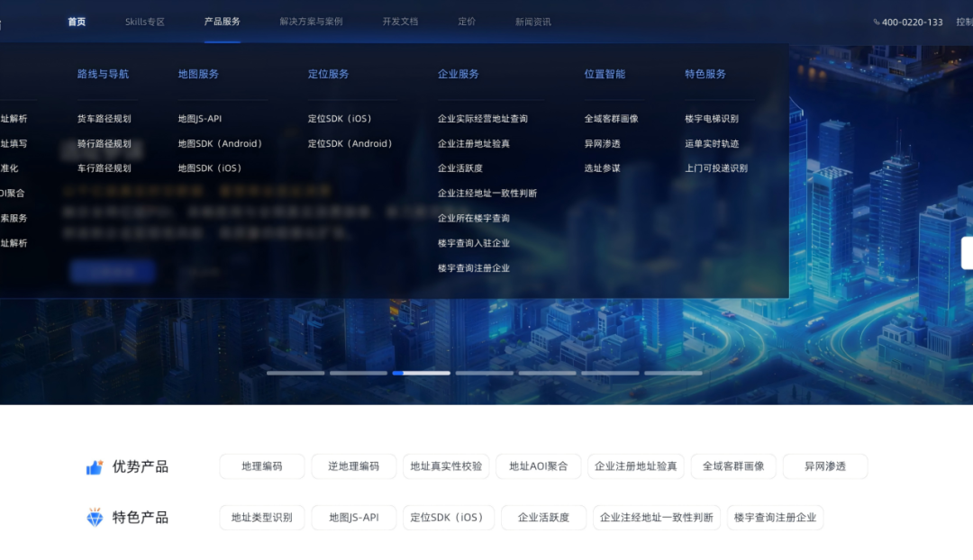Select 楼宇电梯识别 under 特色服务
Viewport: 973px width, 560px height.
712,119
